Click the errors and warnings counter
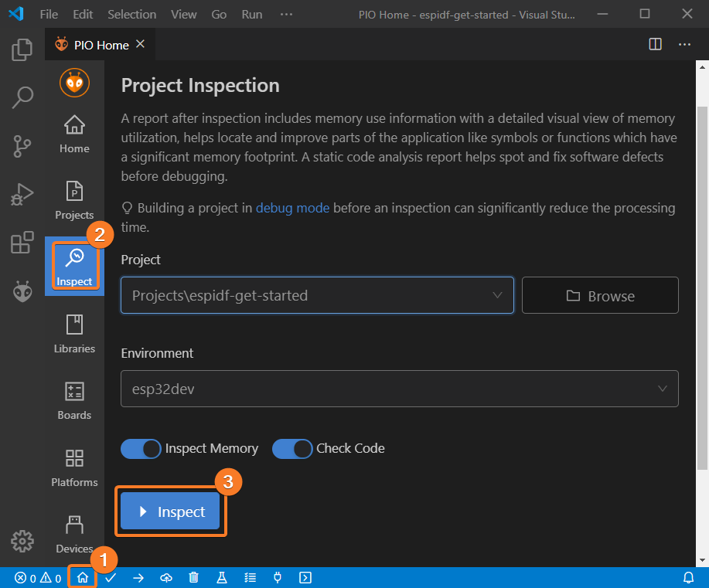709x588 pixels. 38,578
